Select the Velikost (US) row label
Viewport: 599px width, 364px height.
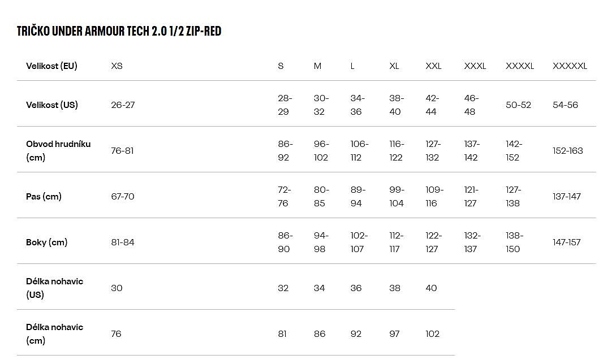click(52, 105)
